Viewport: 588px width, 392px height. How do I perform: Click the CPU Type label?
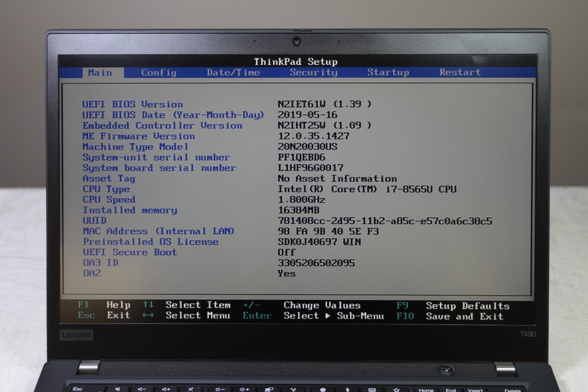click(106, 189)
